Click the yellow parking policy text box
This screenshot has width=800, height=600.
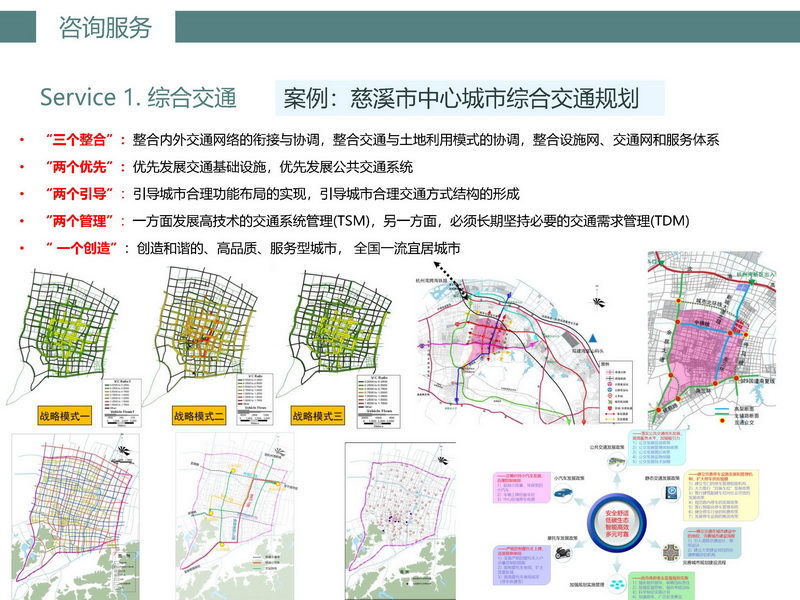coord(721,495)
